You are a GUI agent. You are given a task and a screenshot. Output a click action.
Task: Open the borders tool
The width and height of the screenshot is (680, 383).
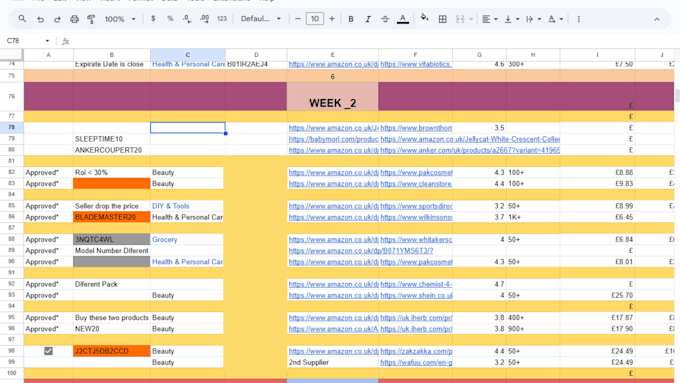(442, 19)
